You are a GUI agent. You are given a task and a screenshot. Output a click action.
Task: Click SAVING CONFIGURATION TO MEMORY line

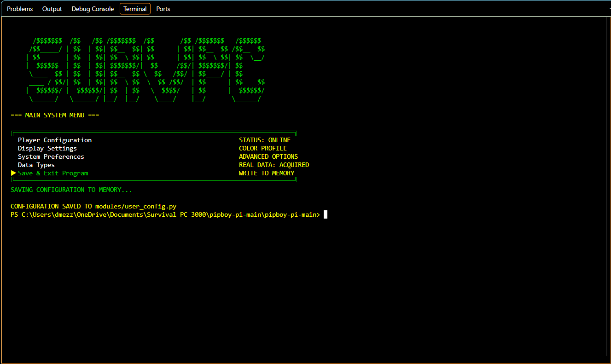point(71,190)
